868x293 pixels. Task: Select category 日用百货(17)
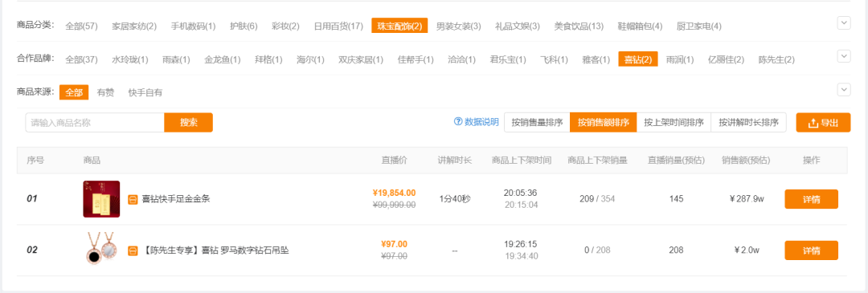(x=338, y=26)
